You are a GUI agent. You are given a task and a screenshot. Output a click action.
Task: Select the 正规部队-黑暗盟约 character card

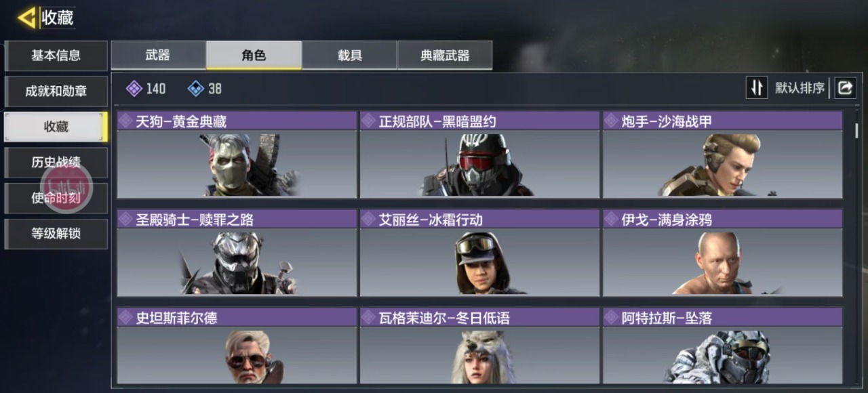coord(479,154)
